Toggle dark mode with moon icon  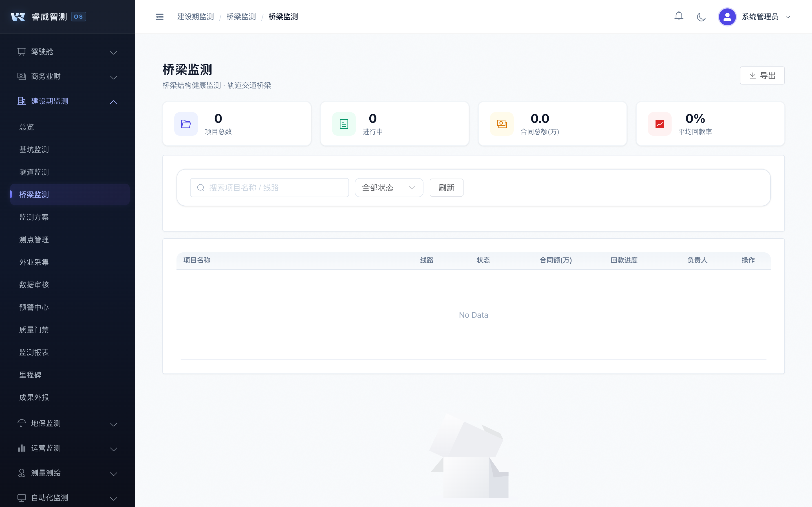[x=701, y=17]
